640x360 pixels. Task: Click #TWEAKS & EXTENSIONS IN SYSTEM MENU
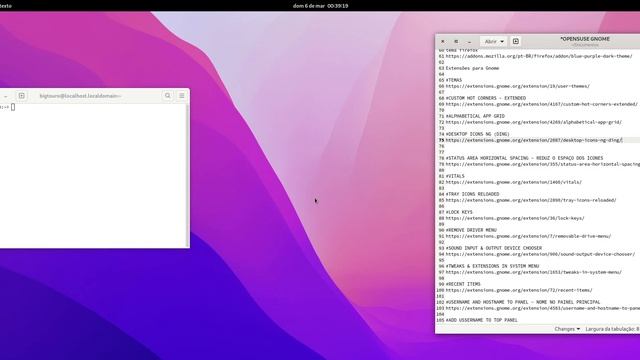pos(492,266)
